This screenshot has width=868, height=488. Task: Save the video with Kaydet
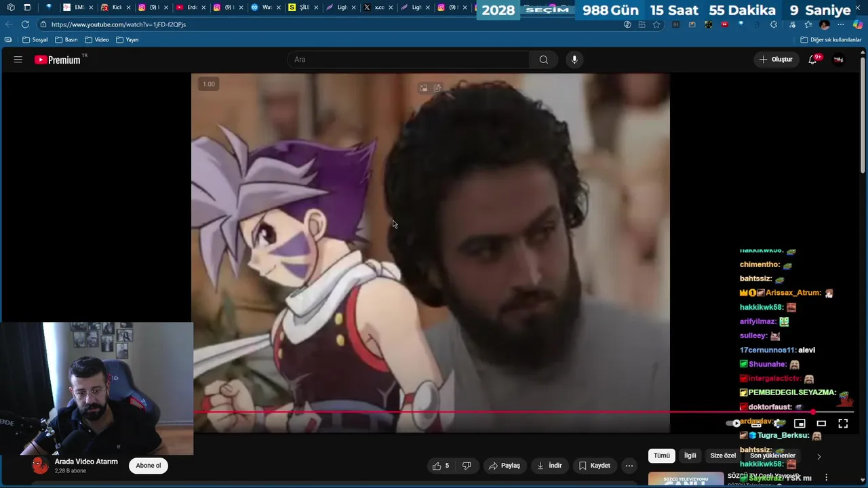(x=595, y=466)
